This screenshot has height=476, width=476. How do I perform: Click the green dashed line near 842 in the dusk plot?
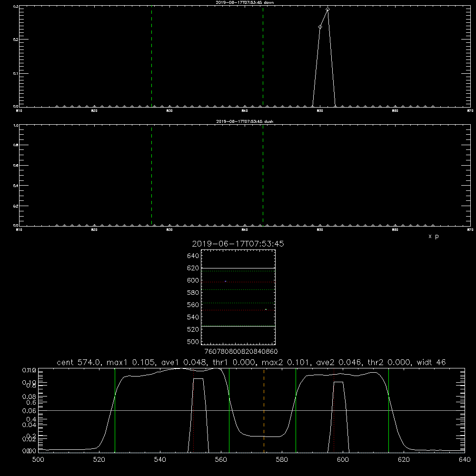pyautogui.click(x=263, y=176)
